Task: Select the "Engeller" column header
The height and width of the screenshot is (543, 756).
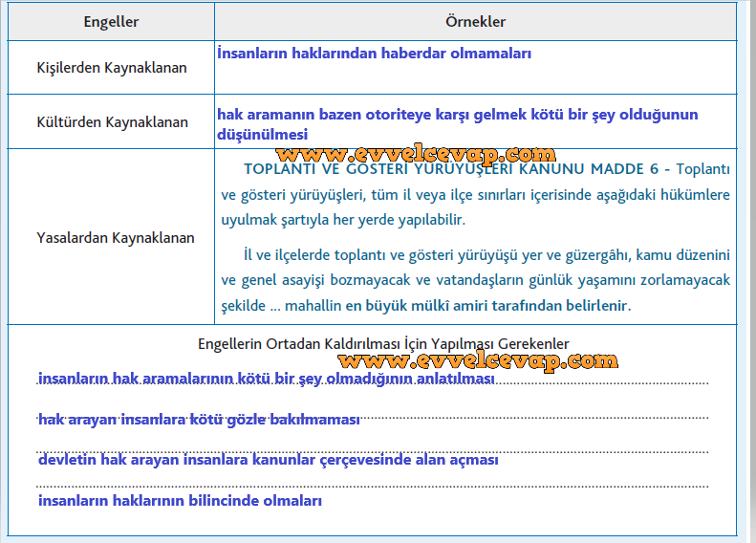Action: click(x=110, y=21)
